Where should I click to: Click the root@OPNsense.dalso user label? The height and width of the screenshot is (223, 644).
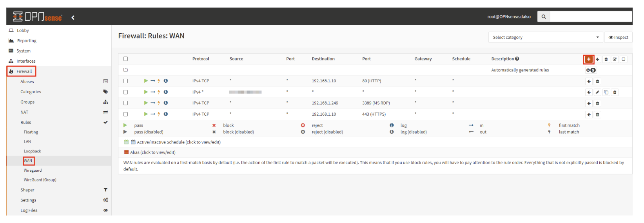(x=509, y=16)
